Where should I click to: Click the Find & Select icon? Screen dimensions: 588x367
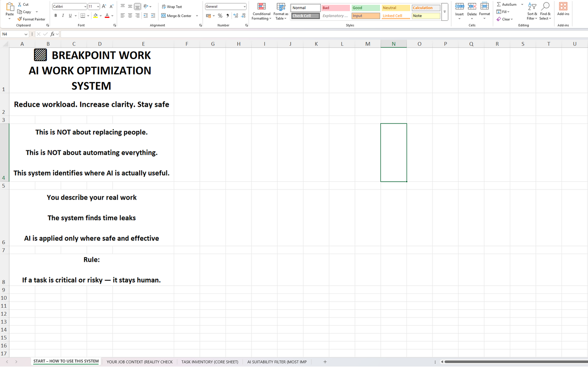click(x=545, y=11)
